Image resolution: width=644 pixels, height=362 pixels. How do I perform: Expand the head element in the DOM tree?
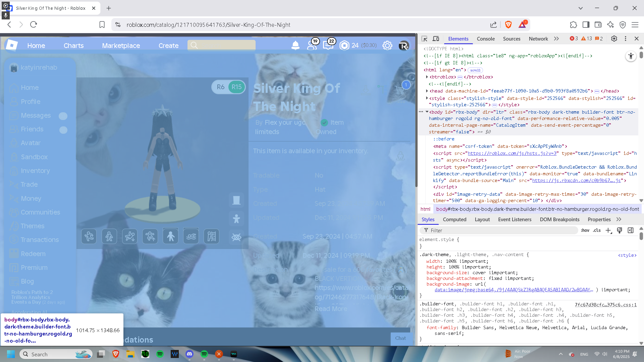pyautogui.click(x=427, y=91)
